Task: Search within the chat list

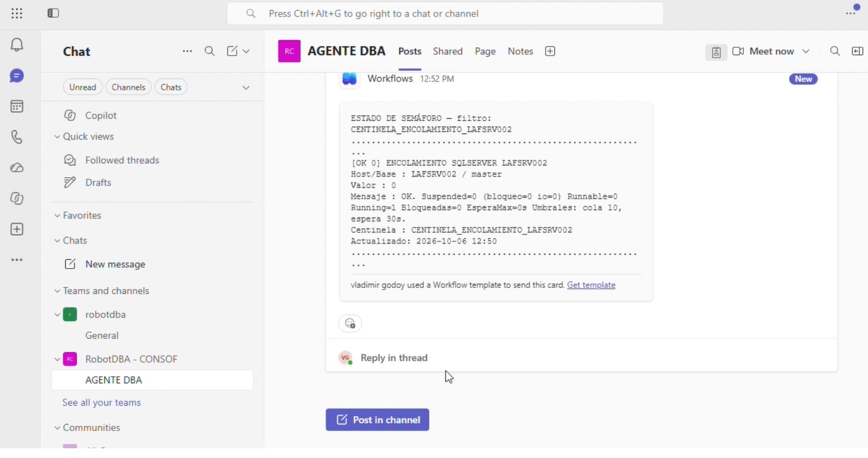Action: (210, 52)
